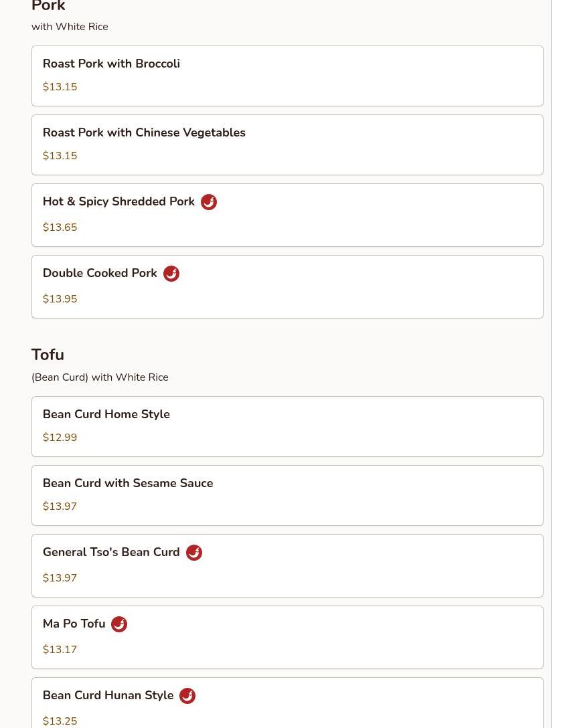Open Bean Curd Hunan Style title
The height and width of the screenshot is (728, 565).
(108, 695)
